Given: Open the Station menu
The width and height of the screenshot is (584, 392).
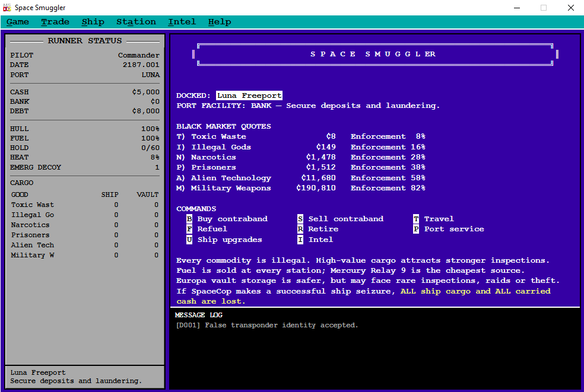Looking at the screenshot, I should tap(136, 22).
